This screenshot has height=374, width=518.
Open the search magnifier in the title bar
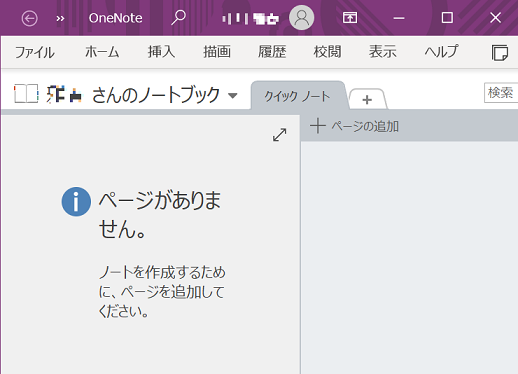[178, 18]
